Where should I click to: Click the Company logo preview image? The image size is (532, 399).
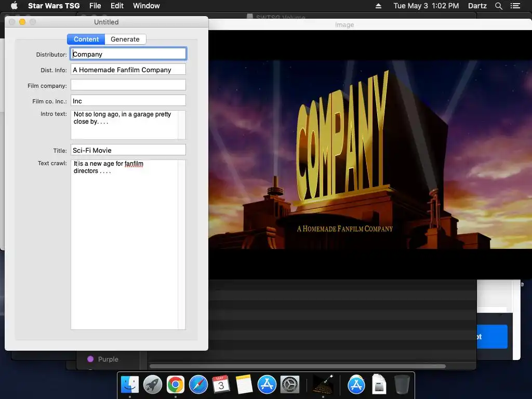370,154
